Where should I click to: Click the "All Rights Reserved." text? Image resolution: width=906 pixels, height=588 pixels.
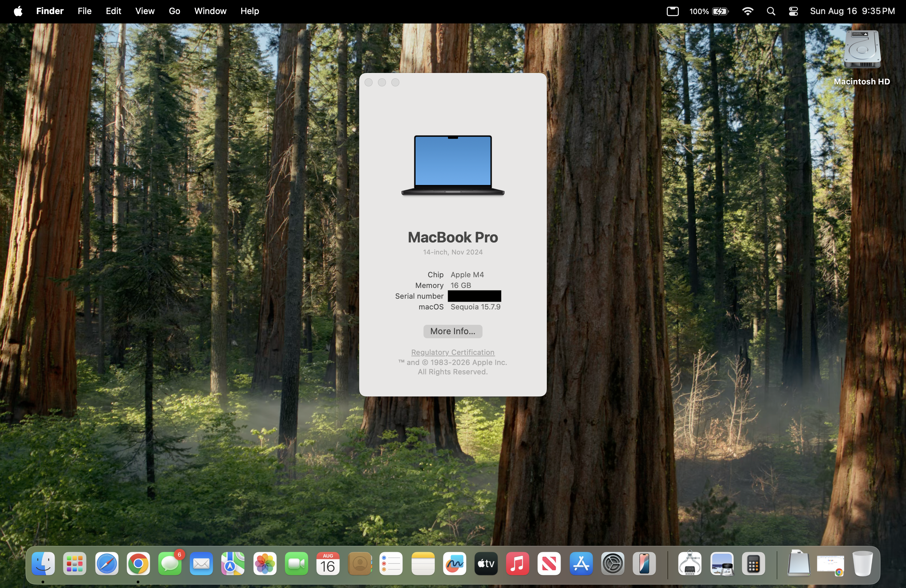click(453, 372)
